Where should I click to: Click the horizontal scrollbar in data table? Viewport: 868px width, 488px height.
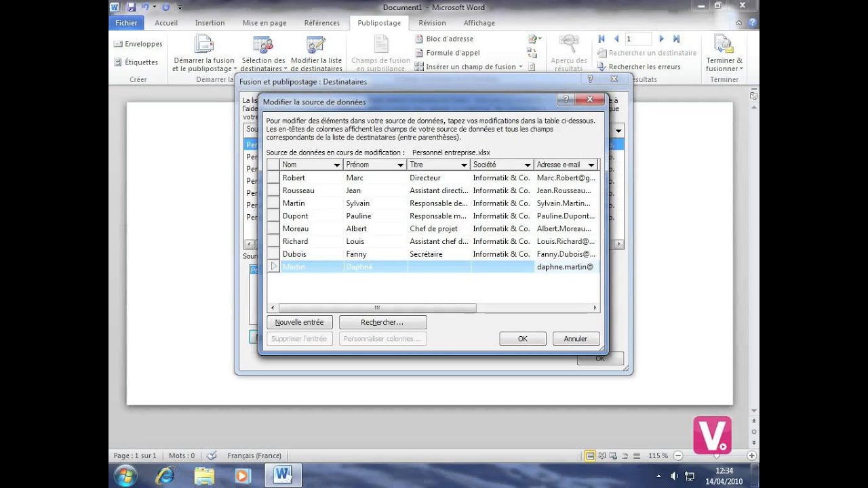[377, 308]
